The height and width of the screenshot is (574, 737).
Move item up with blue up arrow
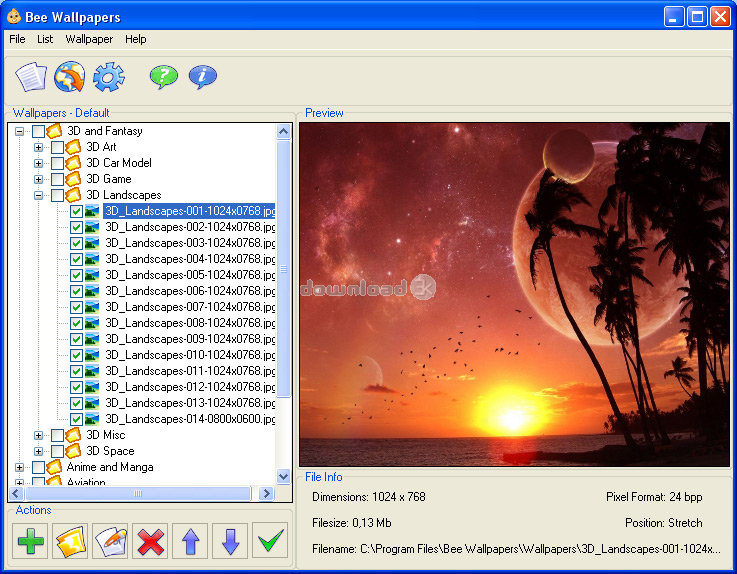coord(190,541)
